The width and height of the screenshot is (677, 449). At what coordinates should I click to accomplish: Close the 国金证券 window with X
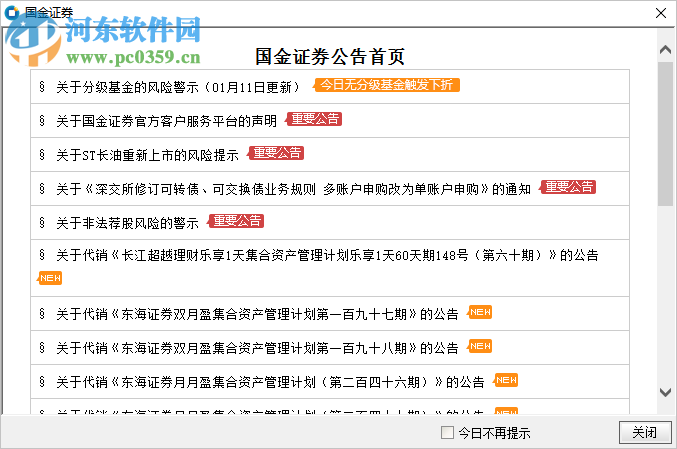click(x=661, y=13)
